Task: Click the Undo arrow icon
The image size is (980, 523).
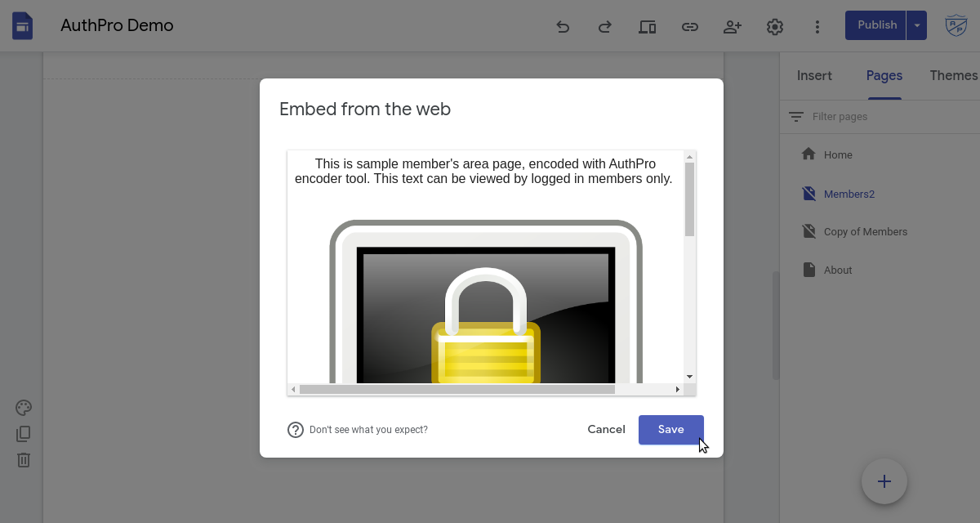Action: (563, 26)
